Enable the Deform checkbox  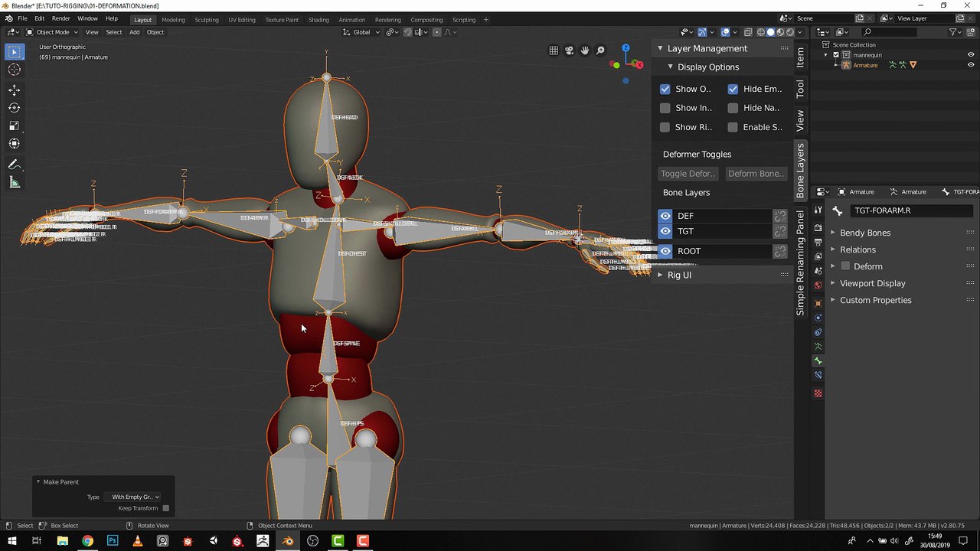coord(845,266)
